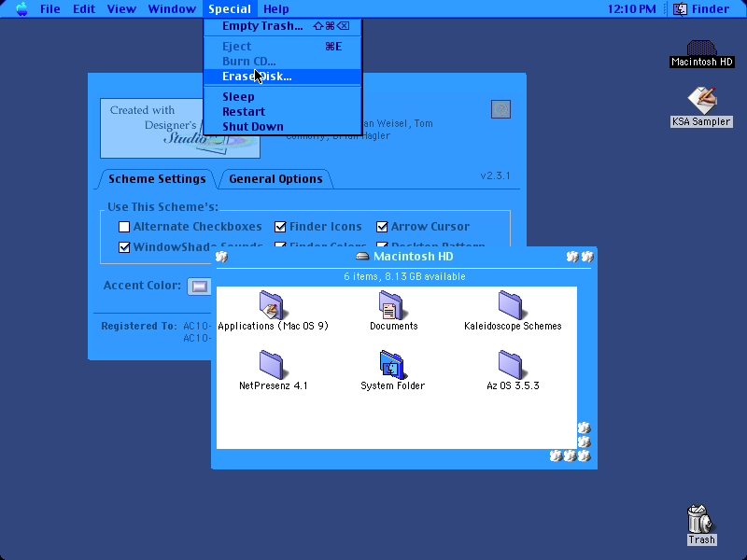Screen dimensions: 747x560
Task: Close the Macintosh HD window
Action: point(221,257)
